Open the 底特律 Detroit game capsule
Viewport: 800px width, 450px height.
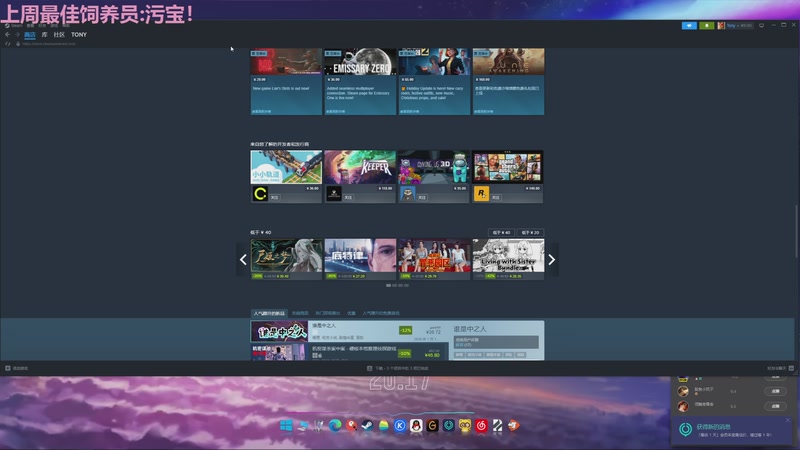point(360,259)
